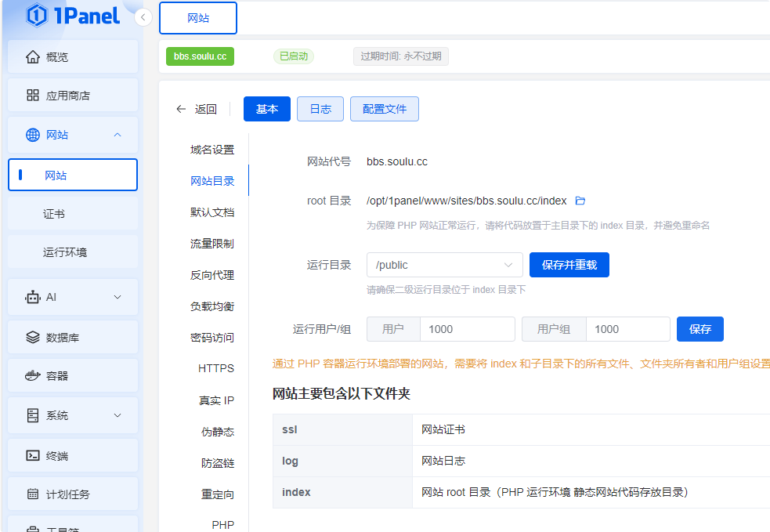
Task: Open 应用商店 in the sidebar
Action: 73,96
